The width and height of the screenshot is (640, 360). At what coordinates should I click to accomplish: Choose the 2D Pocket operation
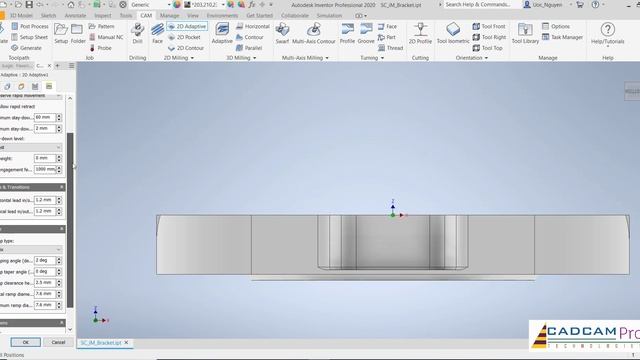(184, 37)
